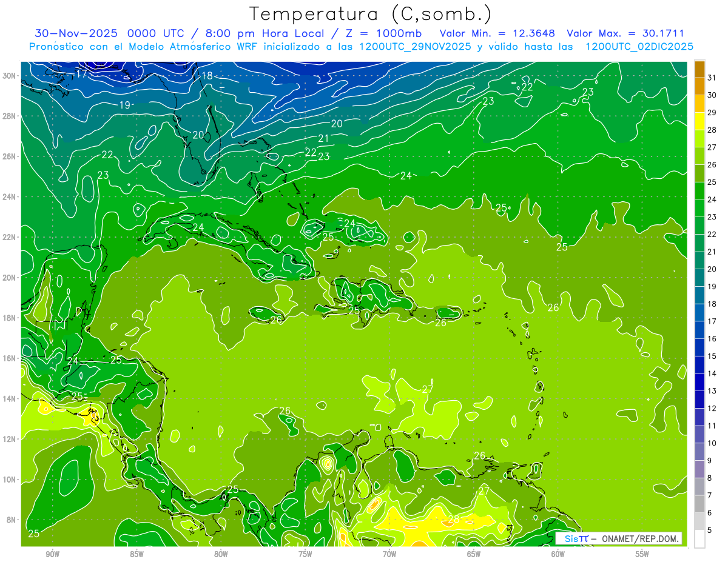Viewport: 728px width, 562px height.
Task: Click the '65W' longitude axis label
Action: [474, 554]
